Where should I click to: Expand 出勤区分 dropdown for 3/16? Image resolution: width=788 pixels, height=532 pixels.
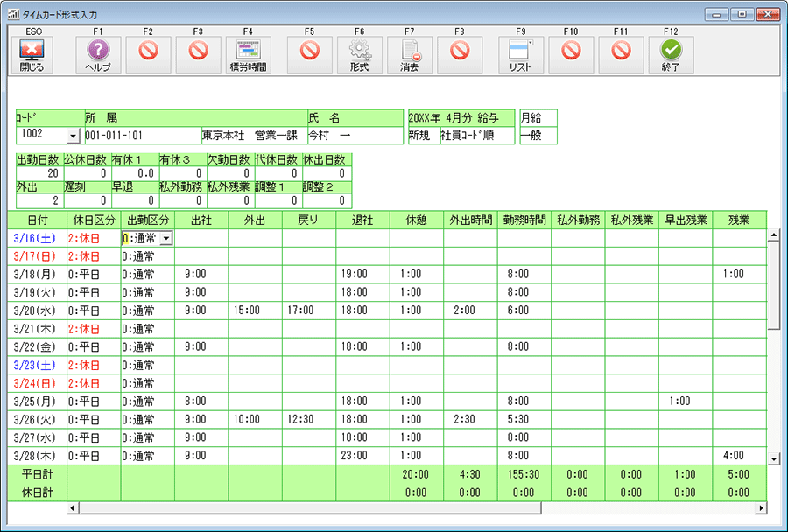coord(166,239)
